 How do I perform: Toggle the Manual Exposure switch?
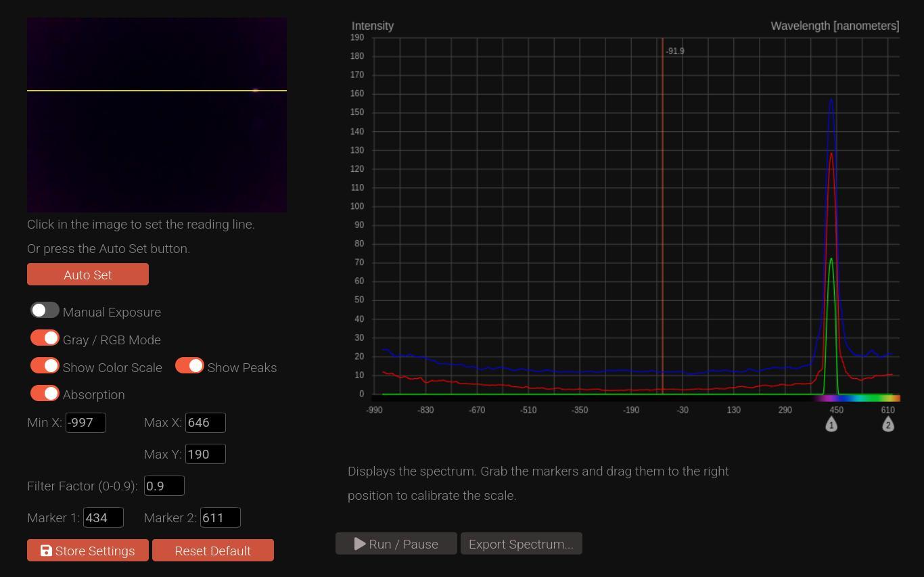point(45,310)
